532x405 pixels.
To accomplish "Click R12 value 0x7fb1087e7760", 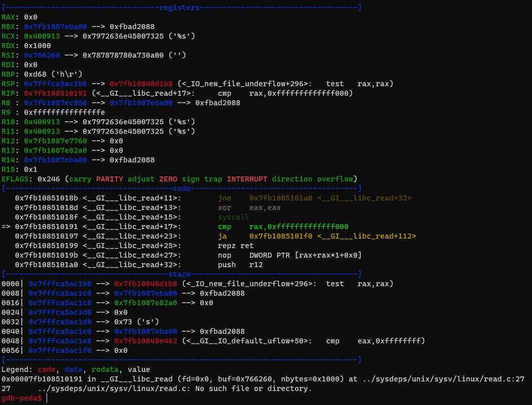I will click(x=55, y=140).
